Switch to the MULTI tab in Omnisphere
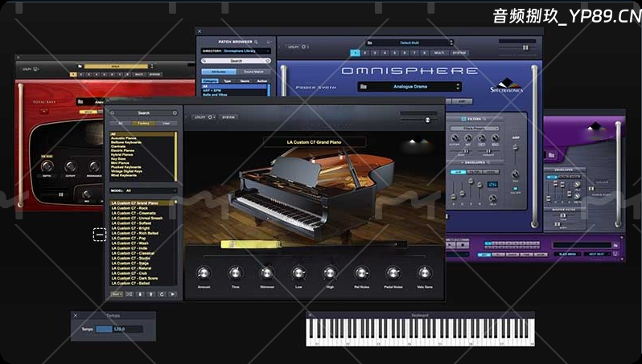Image resolution: width=642 pixels, height=364 pixels. pos(438,52)
